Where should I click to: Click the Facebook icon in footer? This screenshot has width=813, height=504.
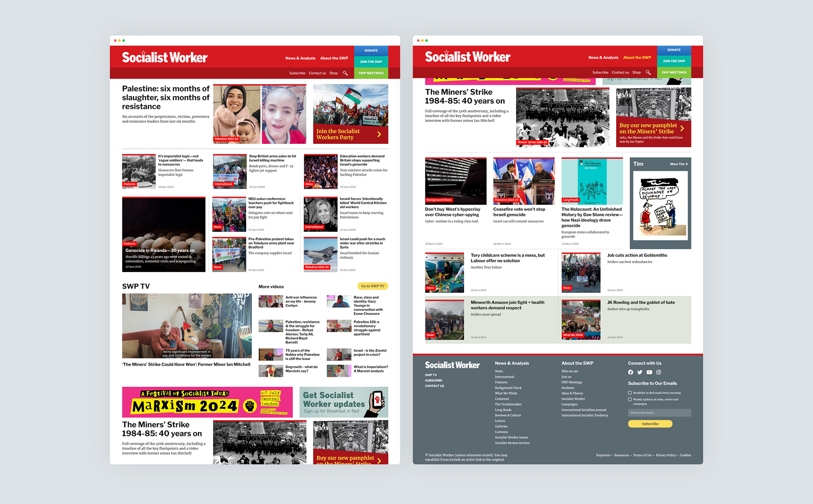[x=630, y=372]
